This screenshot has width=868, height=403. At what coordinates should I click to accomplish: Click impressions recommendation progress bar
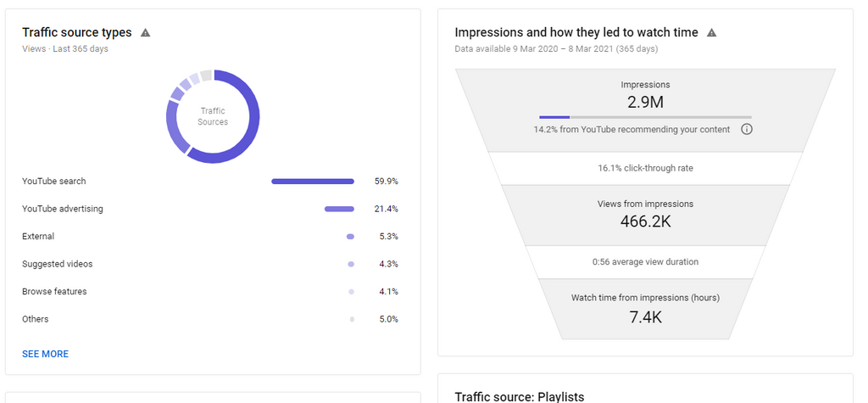tap(645, 117)
